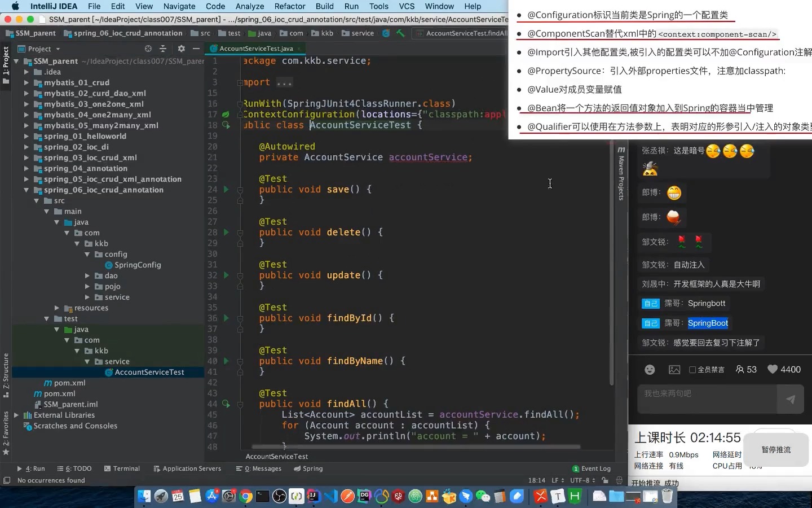
Task: Expand the mybatis_01_crud module
Action: [26, 82]
